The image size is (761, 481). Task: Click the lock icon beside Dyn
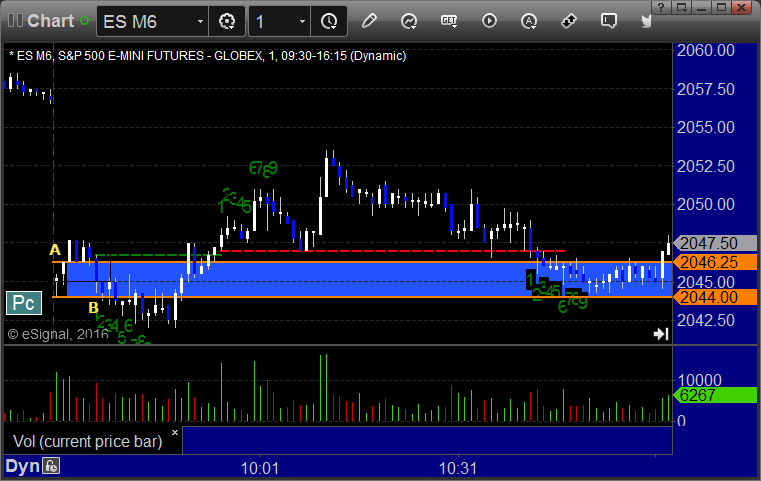click(51, 466)
